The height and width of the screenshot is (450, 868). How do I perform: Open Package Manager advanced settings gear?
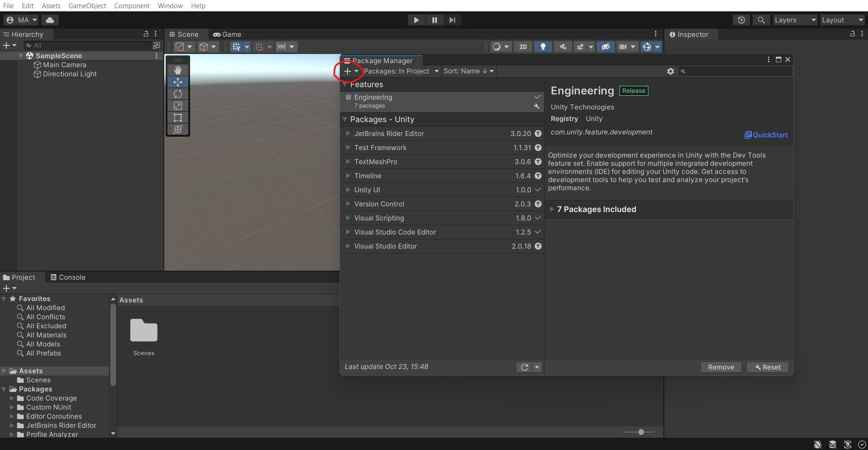670,71
